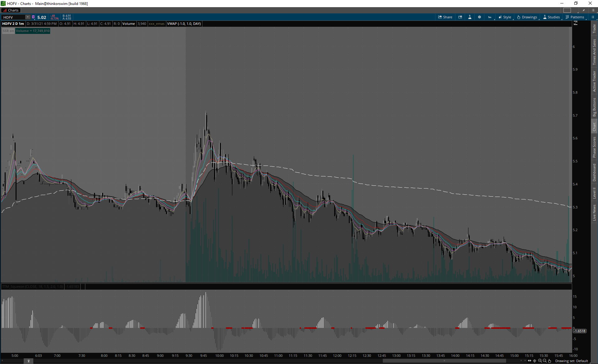Viewport: 598px width, 364px height.
Task: Toggle the pin window icon
Action: click(583, 10)
